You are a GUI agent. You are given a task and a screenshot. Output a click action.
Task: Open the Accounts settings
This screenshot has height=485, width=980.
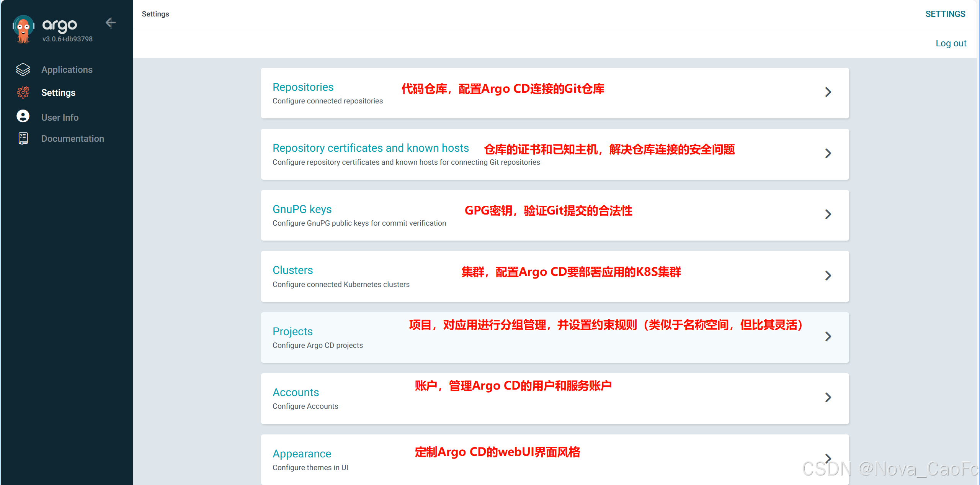[x=555, y=398]
